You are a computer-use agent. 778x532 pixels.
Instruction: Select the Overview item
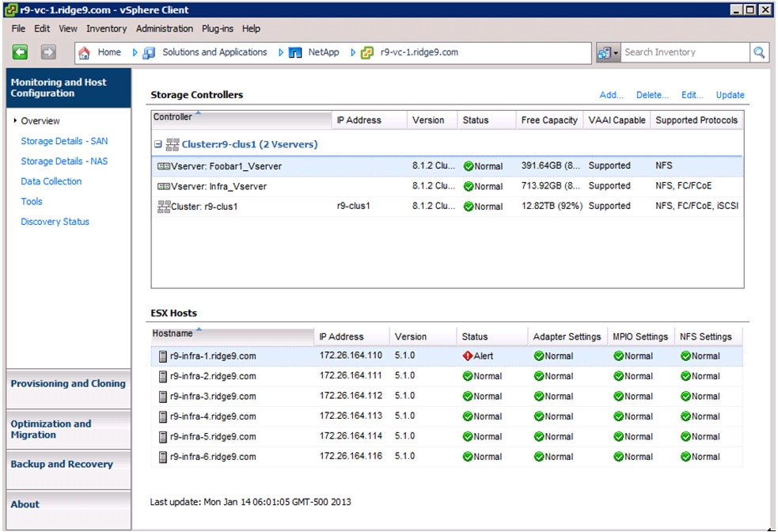(40, 121)
